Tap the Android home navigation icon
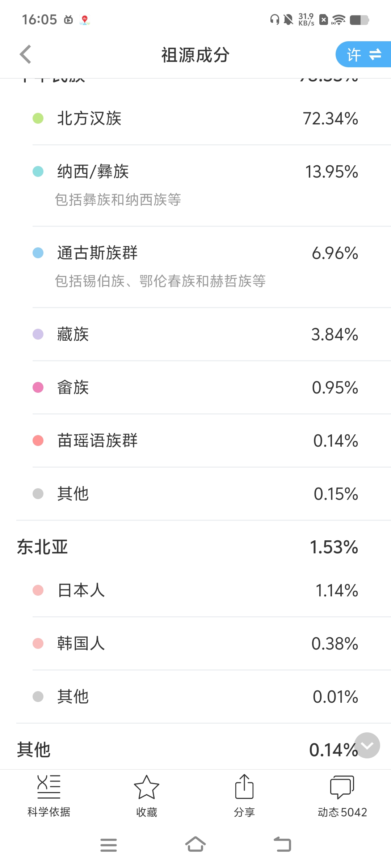 195,844
